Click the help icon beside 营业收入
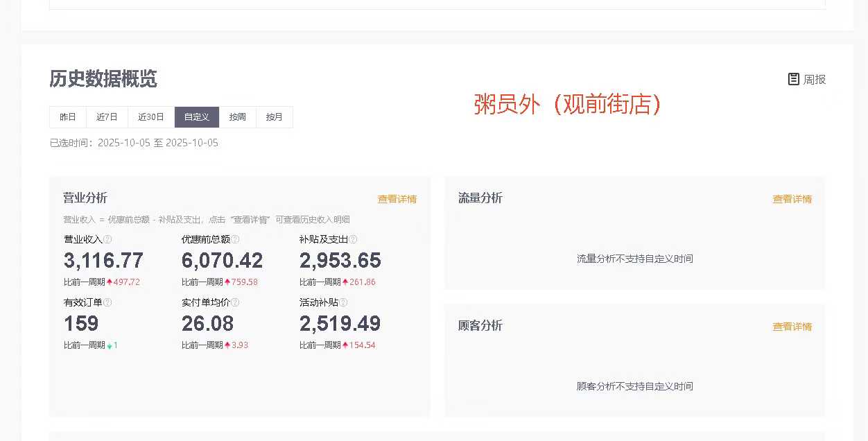The height and width of the screenshot is (441, 868). click(107, 239)
